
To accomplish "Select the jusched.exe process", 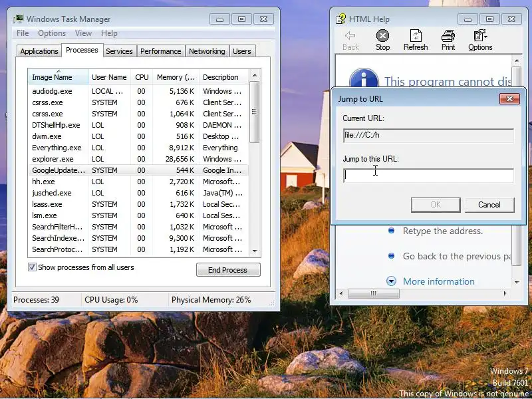I will tap(138, 193).
